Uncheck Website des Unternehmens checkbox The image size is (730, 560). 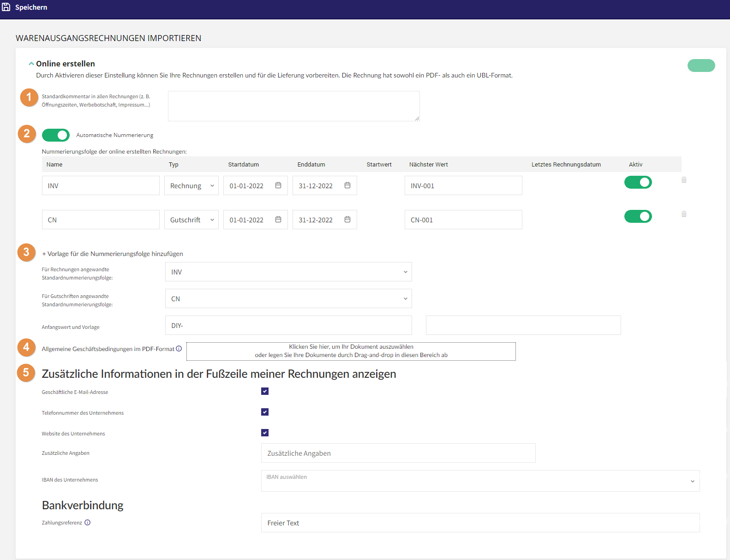coord(265,433)
